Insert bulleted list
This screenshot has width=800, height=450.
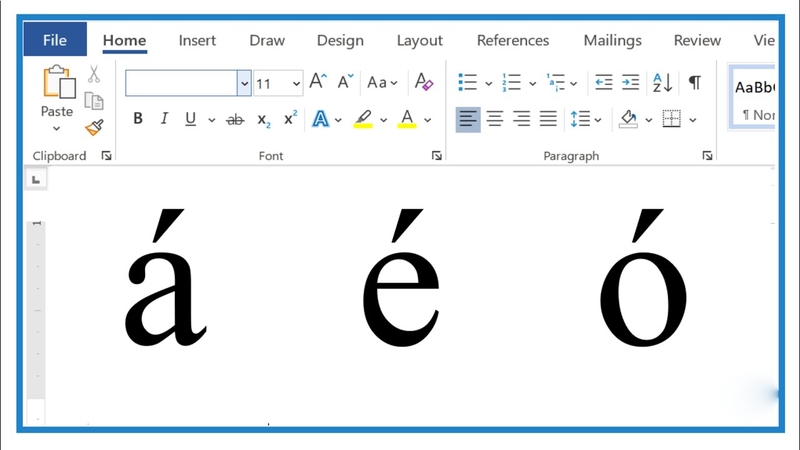pyautogui.click(x=467, y=82)
